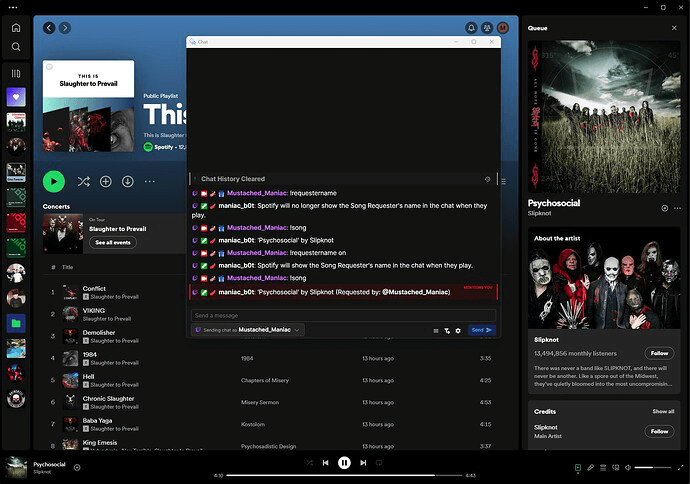Screen dimensions: 690x484
Task: Go forward with the right arrow button
Action: click(x=65, y=28)
